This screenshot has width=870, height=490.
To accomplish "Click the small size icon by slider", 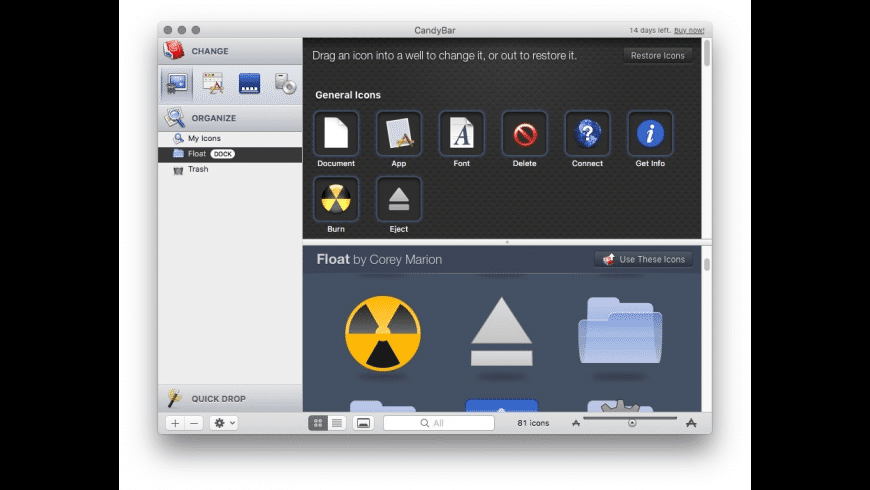I will click(576, 423).
